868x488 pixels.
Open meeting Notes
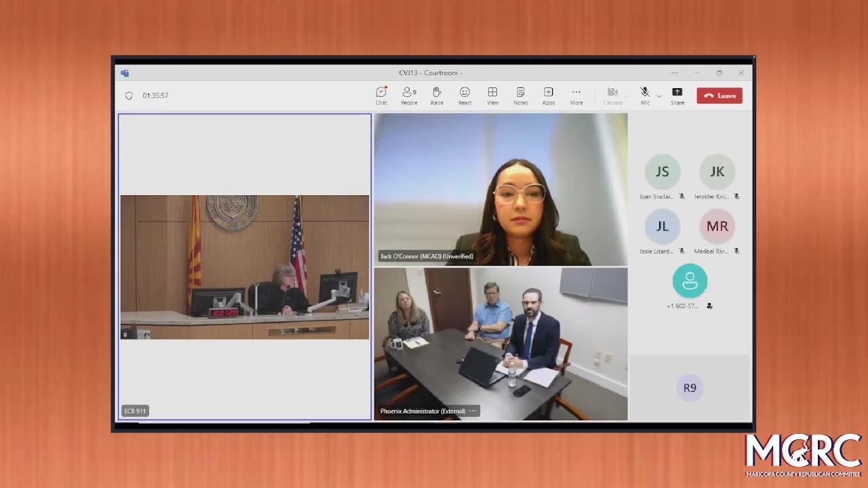coord(520,96)
